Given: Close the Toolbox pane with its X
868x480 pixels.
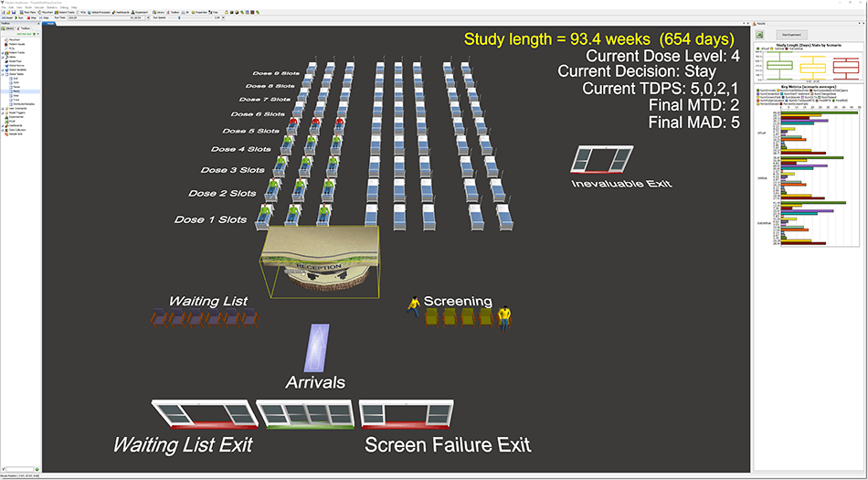Looking at the screenshot, I should pyautogui.click(x=38, y=24).
